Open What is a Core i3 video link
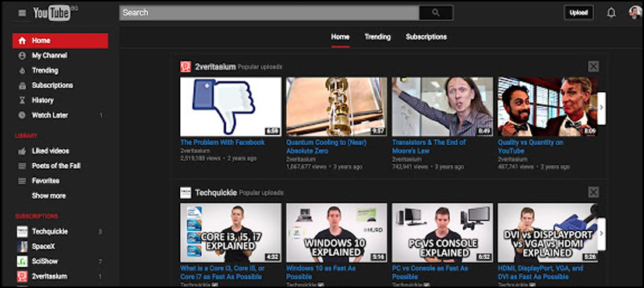This screenshot has width=644, height=288. tap(222, 272)
